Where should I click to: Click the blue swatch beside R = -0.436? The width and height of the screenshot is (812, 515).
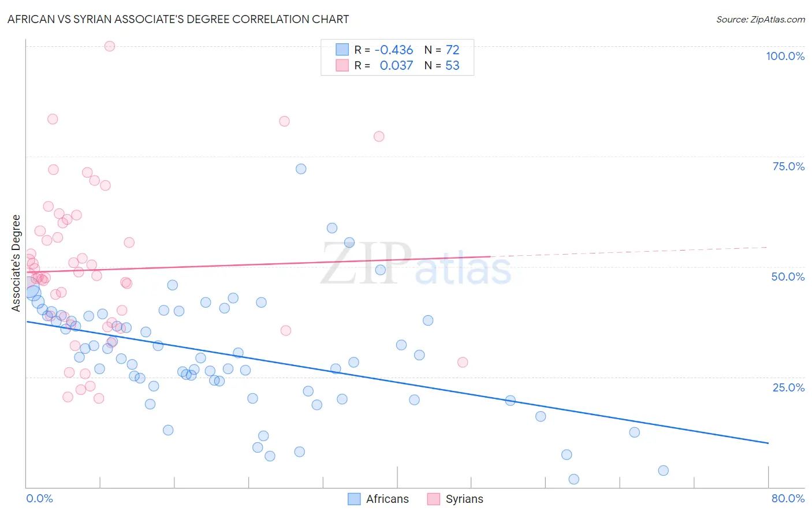[x=342, y=50]
